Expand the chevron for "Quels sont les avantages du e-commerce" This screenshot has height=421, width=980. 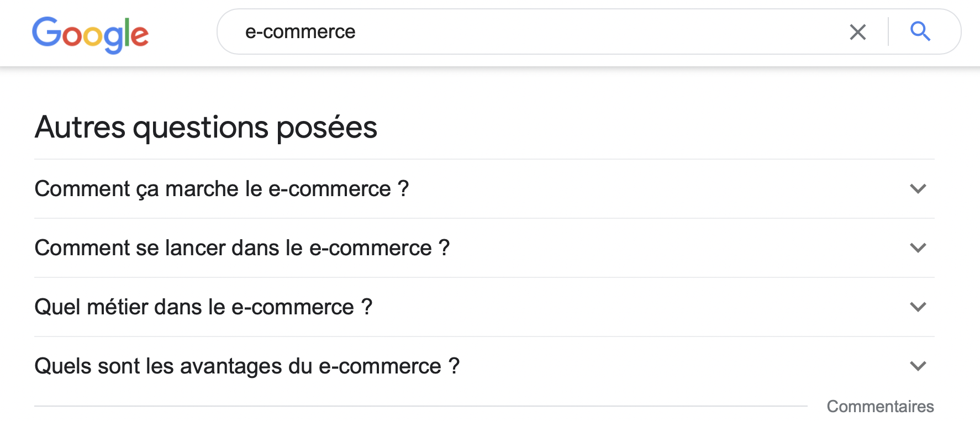click(x=918, y=366)
